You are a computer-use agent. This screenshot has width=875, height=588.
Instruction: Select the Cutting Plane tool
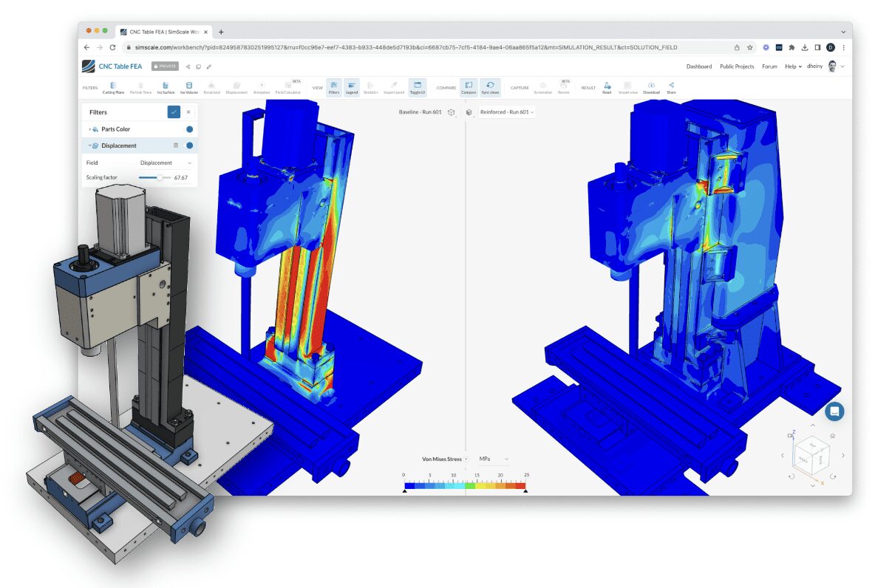click(112, 87)
